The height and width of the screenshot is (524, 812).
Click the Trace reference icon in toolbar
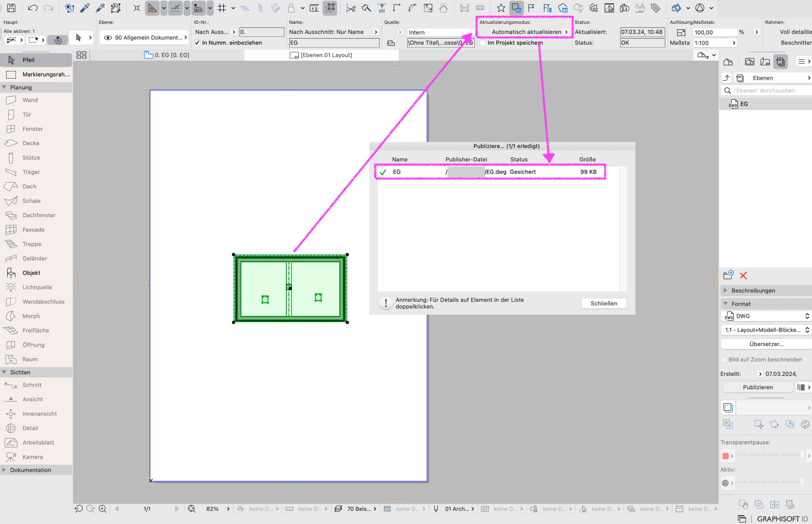pyautogui.click(x=516, y=8)
